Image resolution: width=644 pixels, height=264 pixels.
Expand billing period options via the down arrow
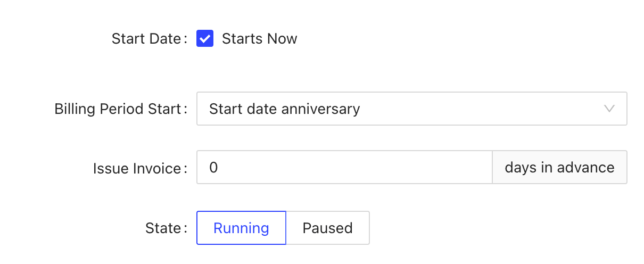pyautogui.click(x=610, y=109)
